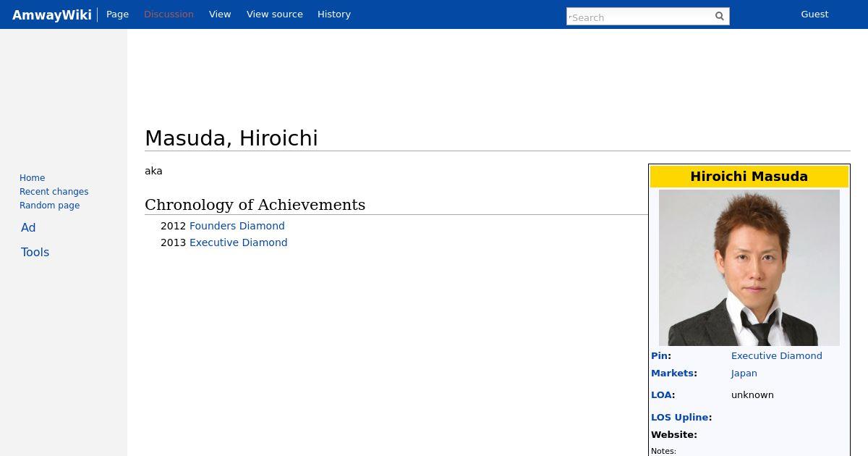Open the AmwayWiki home logo
This screenshot has width=868, height=456.
point(52,14)
